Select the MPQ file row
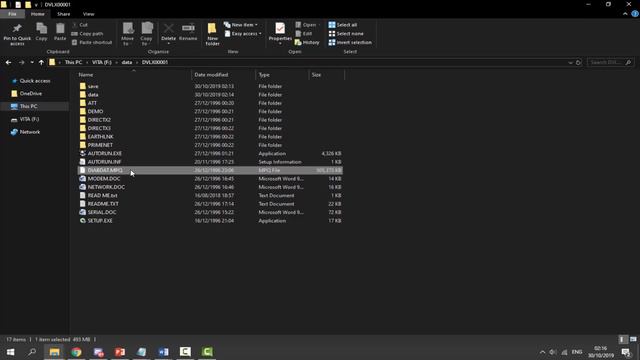The width and height of the screenshot is (640, 360). (x=210, y=170)
